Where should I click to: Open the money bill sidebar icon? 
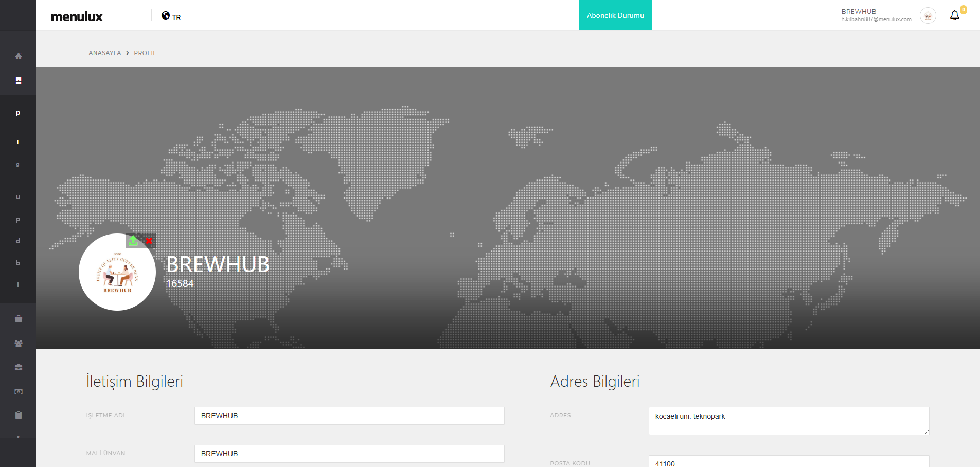tap(19, 392)
